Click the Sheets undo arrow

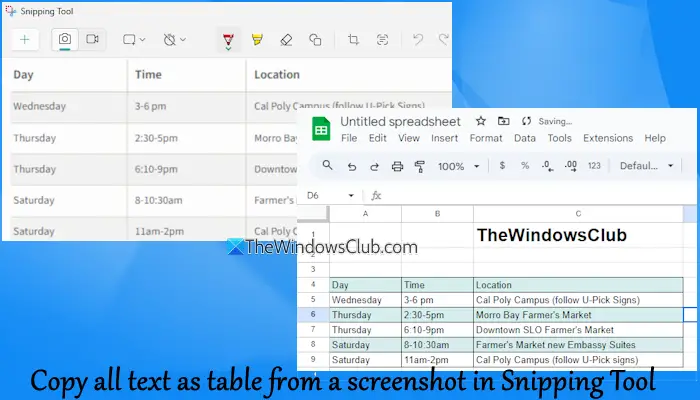pyautogui.click(x=352, y=167)
